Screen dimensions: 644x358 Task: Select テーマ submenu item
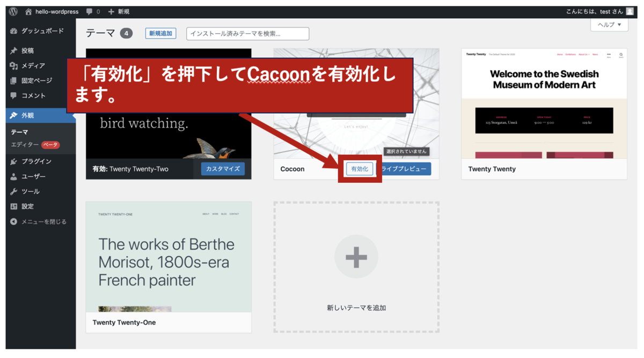pos(20,132)
